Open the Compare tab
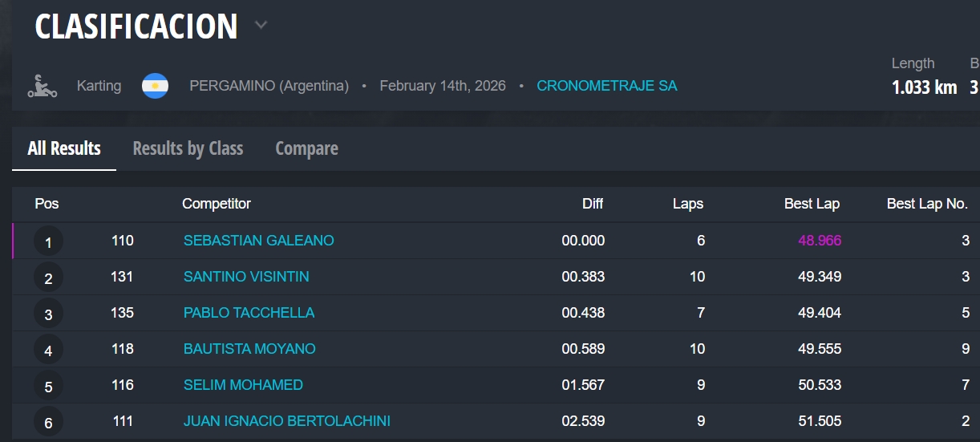This screenshot has height=442, width=980. (306, 148)
